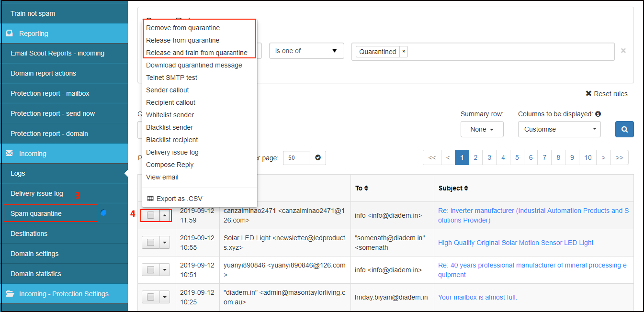The image size is (644, 312).
Task: Click the sort arrows on Subject column
Action: click(x=466, y=189)
